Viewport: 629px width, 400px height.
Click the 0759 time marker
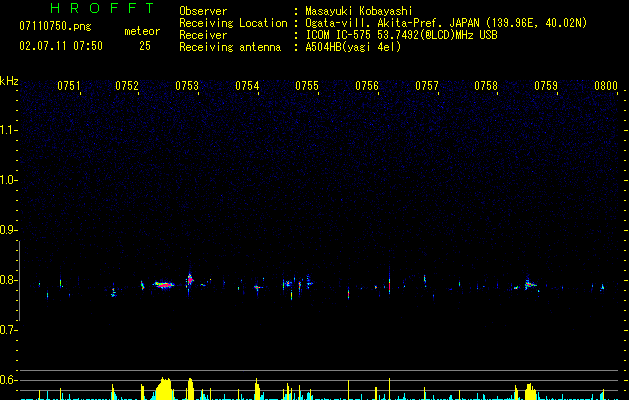point(546,86)
